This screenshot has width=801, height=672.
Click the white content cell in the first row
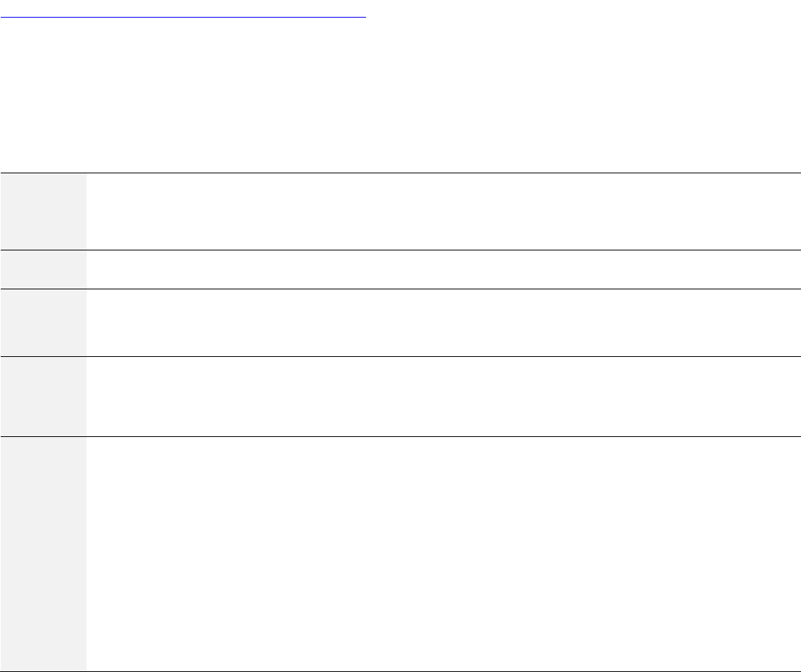click(442, 212)
